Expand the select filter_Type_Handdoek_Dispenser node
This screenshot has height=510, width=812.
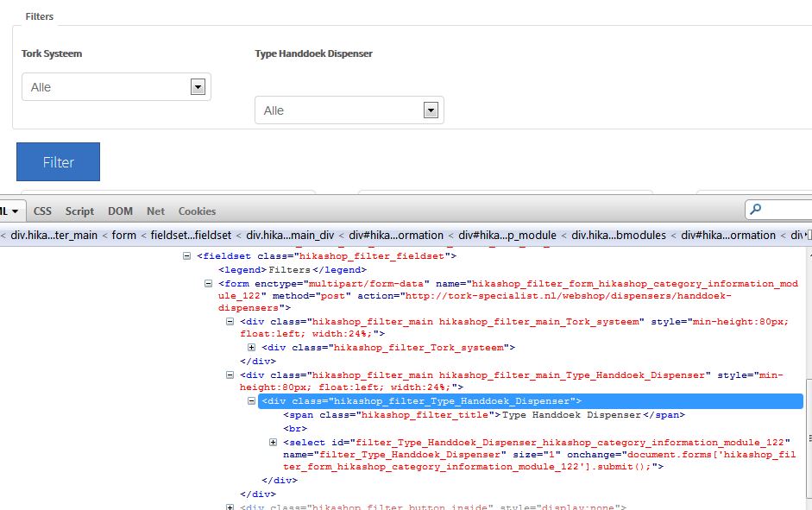coord(274,442)
